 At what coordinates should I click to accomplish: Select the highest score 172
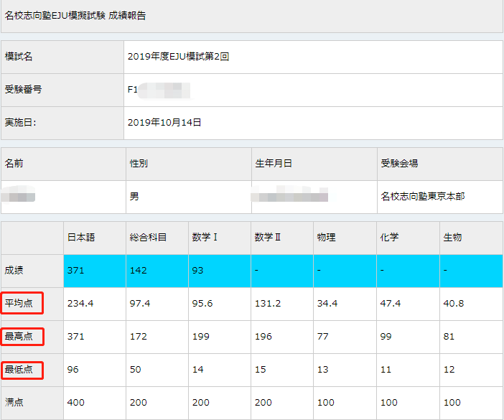coord(139,337)
